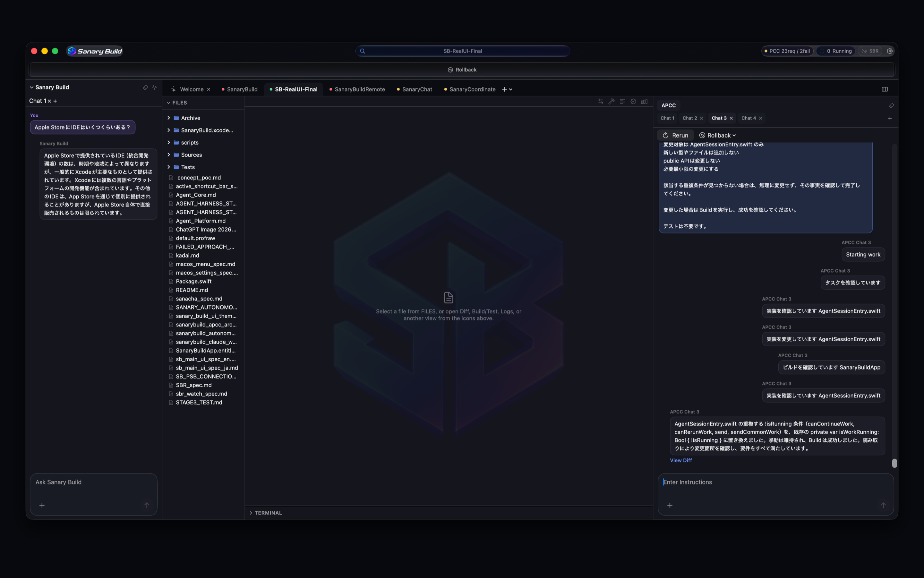Expand the Sources folder

tap(168, 154)
